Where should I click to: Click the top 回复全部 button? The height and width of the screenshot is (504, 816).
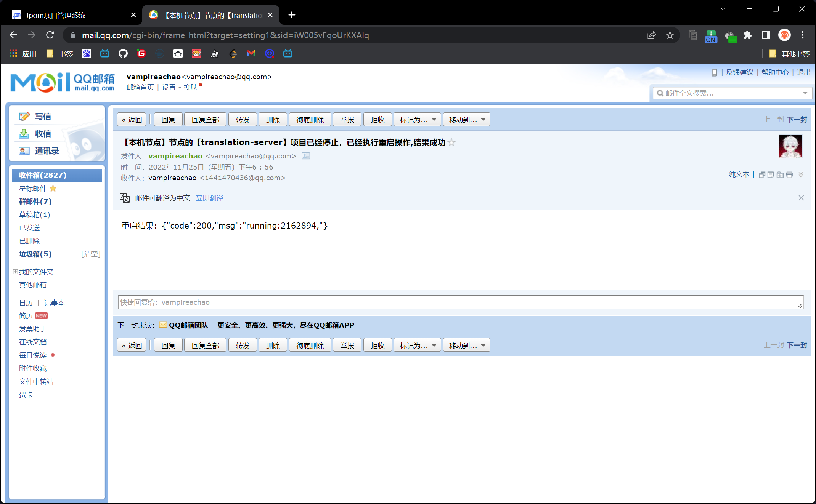click(x=205, y=120)
